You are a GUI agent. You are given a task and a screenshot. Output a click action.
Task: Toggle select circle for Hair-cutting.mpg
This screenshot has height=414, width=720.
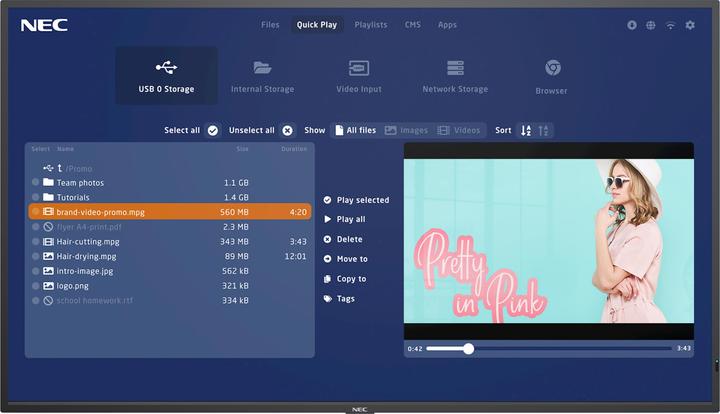pyautogui.click(x=35, y=242)
